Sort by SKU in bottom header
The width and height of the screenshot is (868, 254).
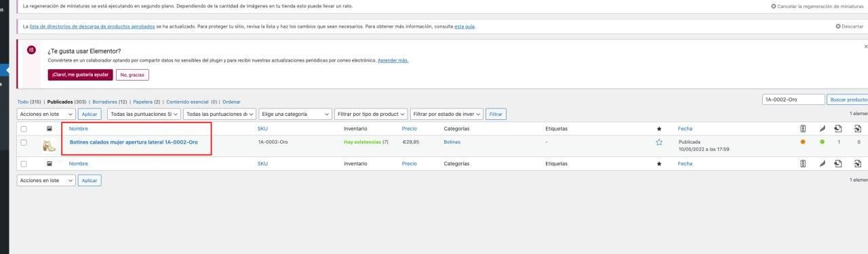click(x=262, y=163)
